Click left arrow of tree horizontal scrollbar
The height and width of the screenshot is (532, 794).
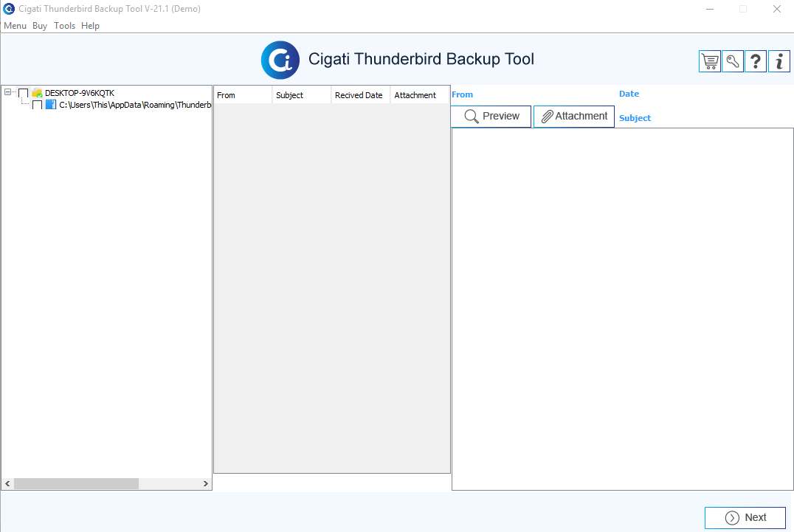[7, 484]
